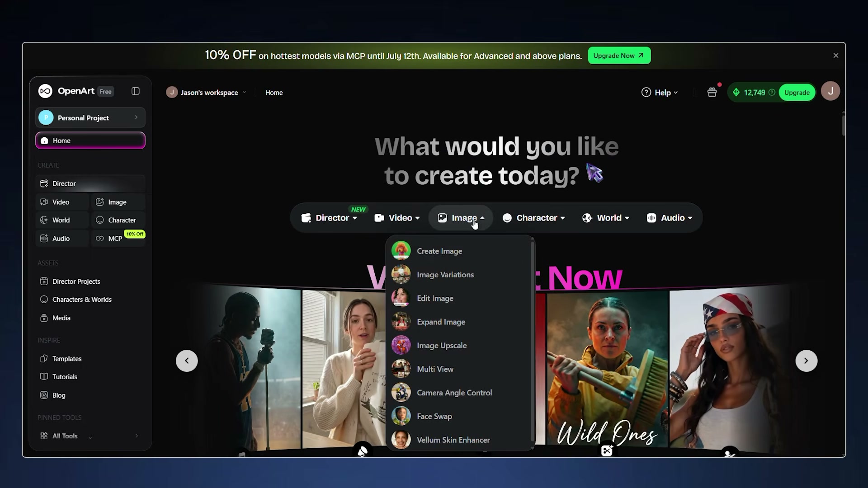Open the Help dropdown menu
Screen dimensions: 868x488
(660, 93)
